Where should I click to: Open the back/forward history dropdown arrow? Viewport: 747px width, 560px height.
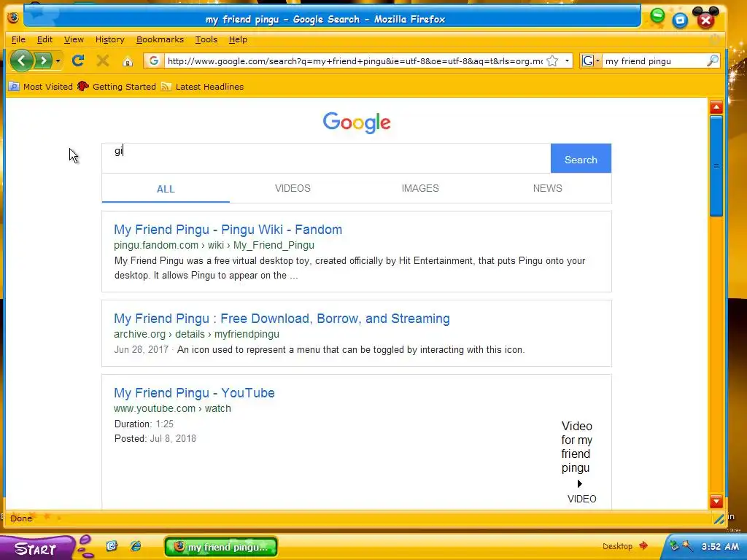click(58, 61)
